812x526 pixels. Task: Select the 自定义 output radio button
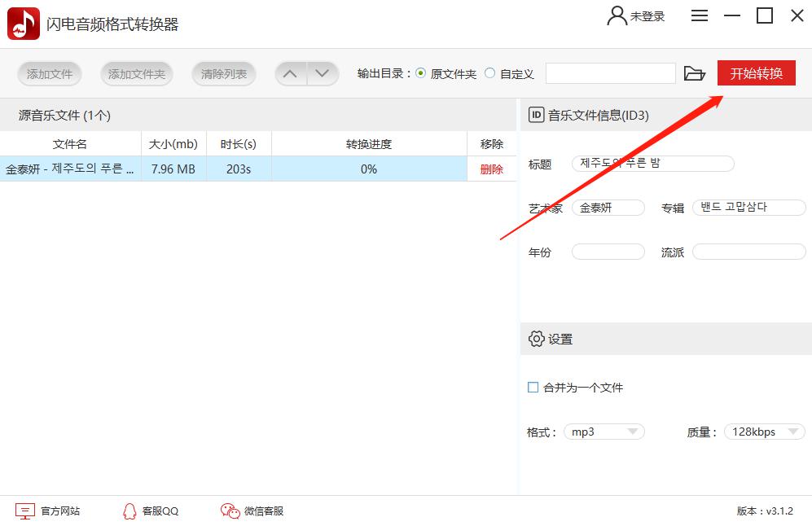pos(489,72)
